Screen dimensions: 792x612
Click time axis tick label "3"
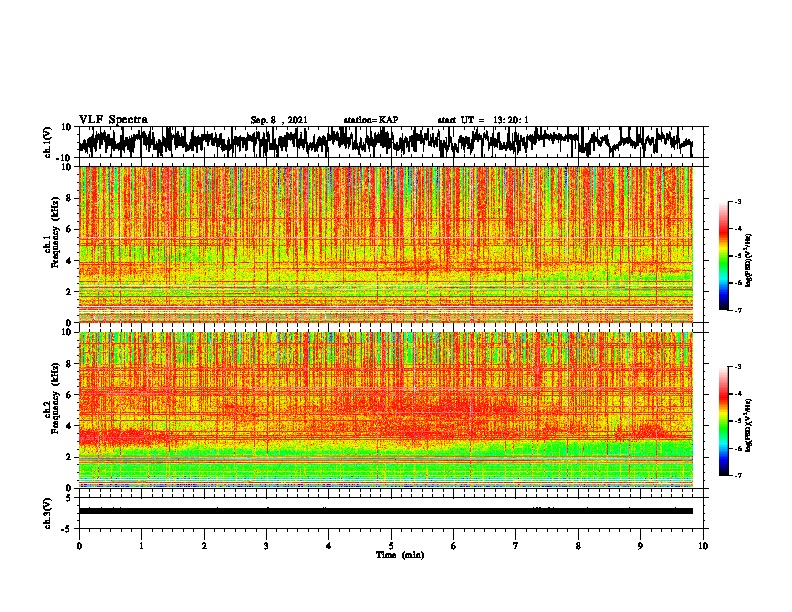tap(266, 546)
